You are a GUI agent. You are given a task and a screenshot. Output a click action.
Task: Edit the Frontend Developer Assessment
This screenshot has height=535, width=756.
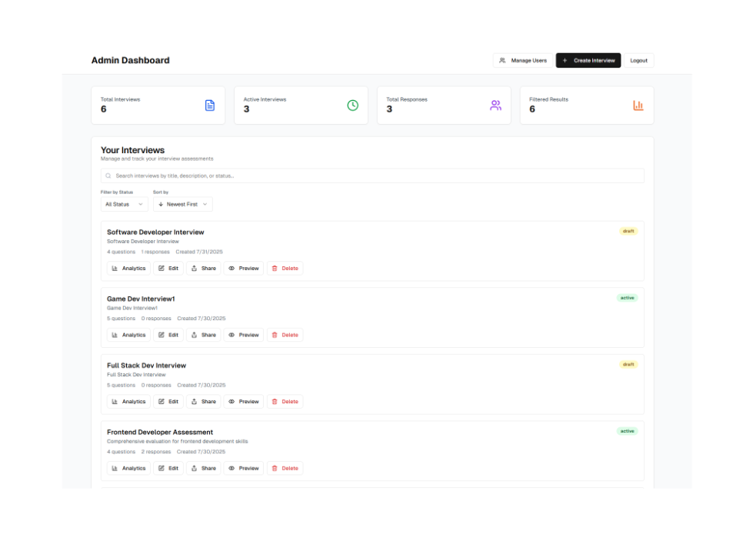pyautogui.click(x=168, y=468)
